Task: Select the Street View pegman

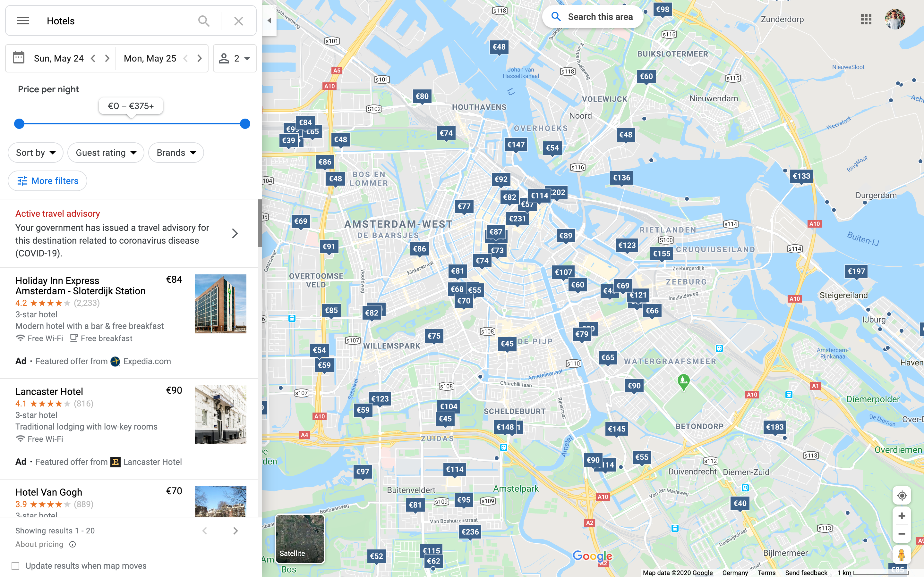Action: coord(902,555)
